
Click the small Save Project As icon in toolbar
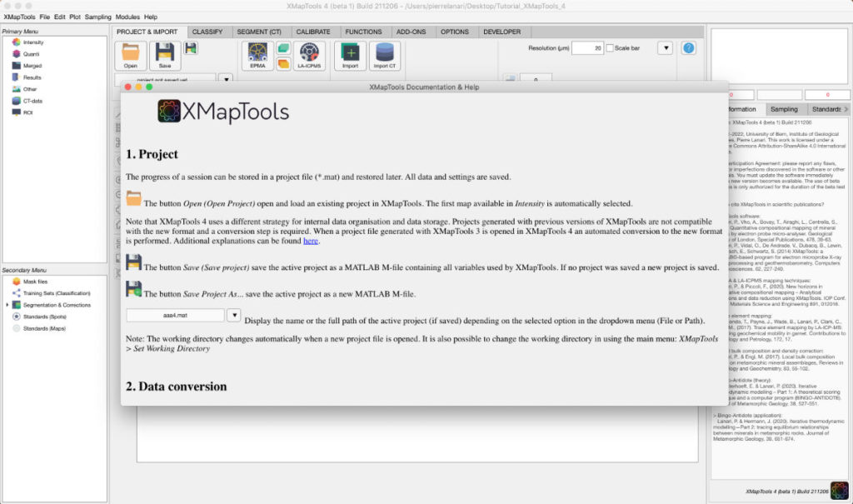(191, 47)
